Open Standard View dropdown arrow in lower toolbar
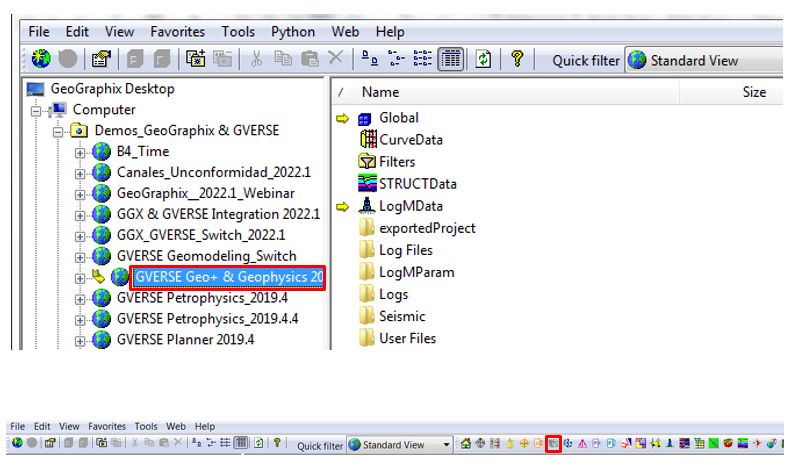The width and height of the screenshot is (789, 470). 446,445
